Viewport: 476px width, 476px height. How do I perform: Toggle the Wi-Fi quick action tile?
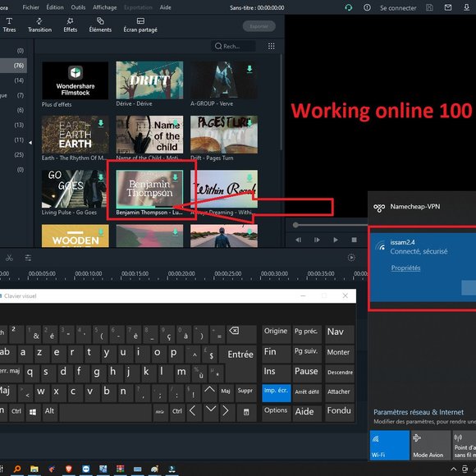(x=390, y=445)
